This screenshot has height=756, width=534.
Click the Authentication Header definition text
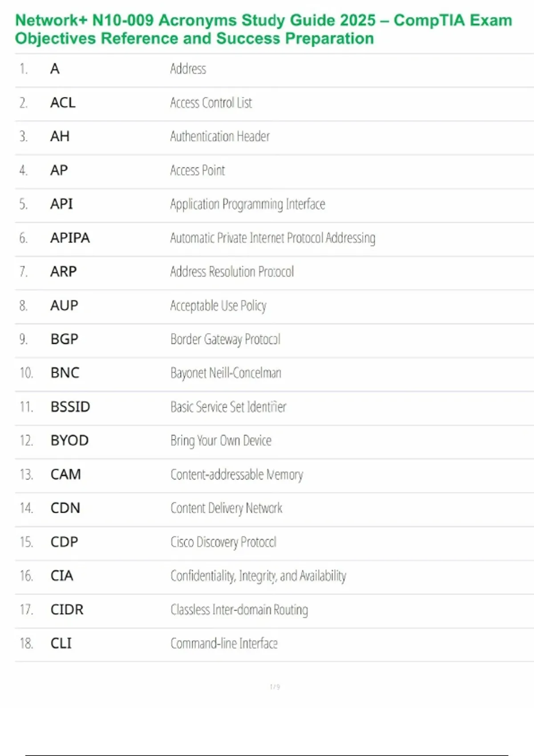[x=220, y=137]
